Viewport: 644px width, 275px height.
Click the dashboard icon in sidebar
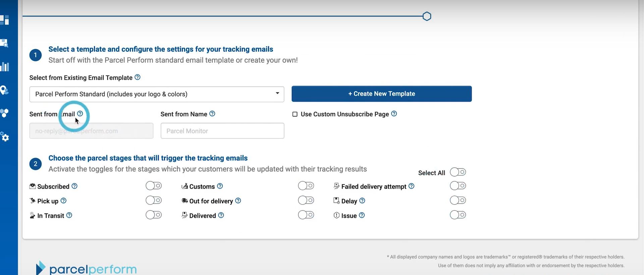5,20
